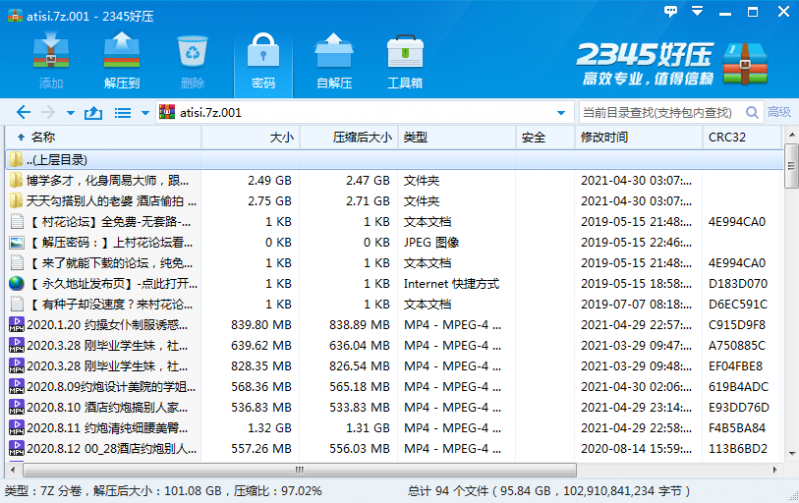
Task: Open the view mode dropdown arrow
Action: pos(144,113)
